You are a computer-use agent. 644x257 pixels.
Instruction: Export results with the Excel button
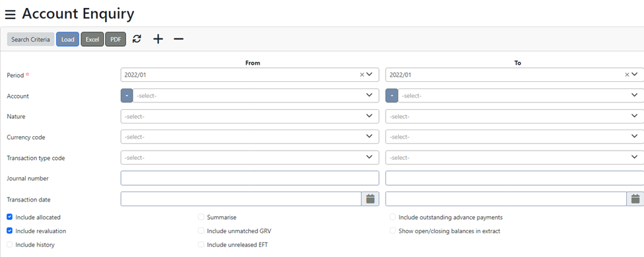coord(92,40)
